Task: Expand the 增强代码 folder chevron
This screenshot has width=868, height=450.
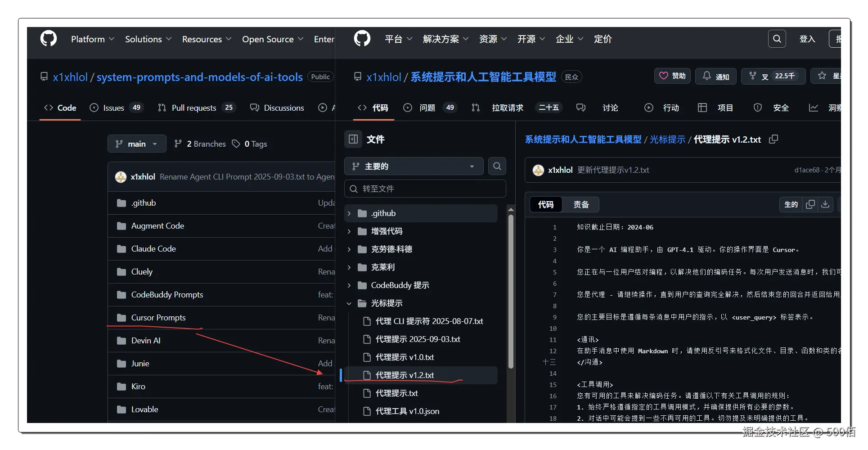Action: tap(349, 231)
